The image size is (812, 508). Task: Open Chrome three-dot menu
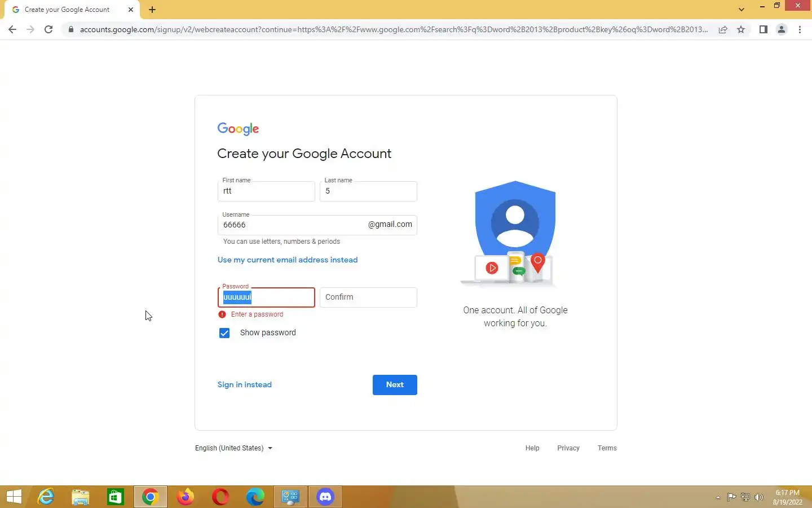click(x=800, y=29)
